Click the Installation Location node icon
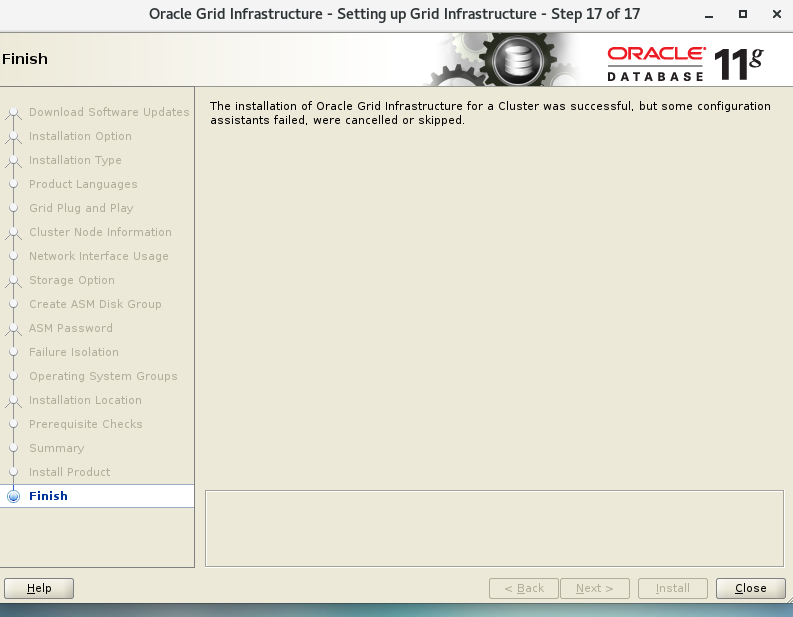This screenshot has width=793, height=617. [x=14, y=401]
